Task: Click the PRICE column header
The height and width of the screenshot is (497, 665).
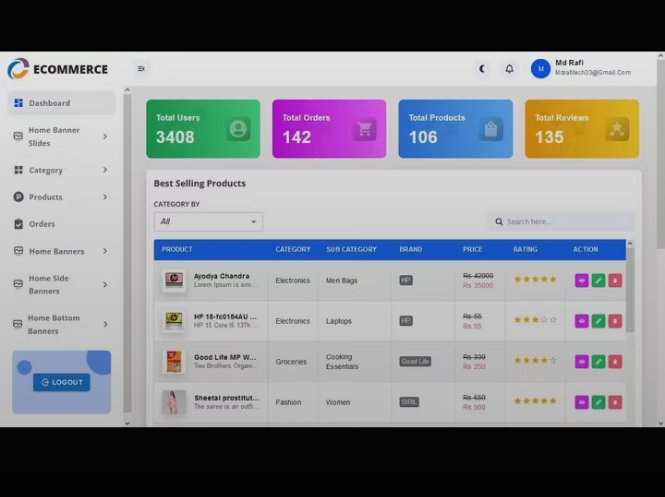Action: 472,249
